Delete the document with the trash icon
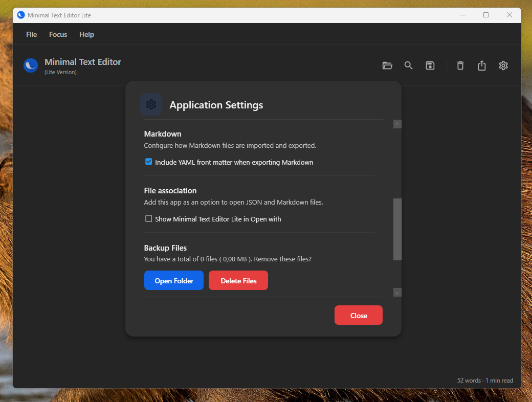Image resolution: width=532 pixels, height=402 pixels. coord(460,65)
